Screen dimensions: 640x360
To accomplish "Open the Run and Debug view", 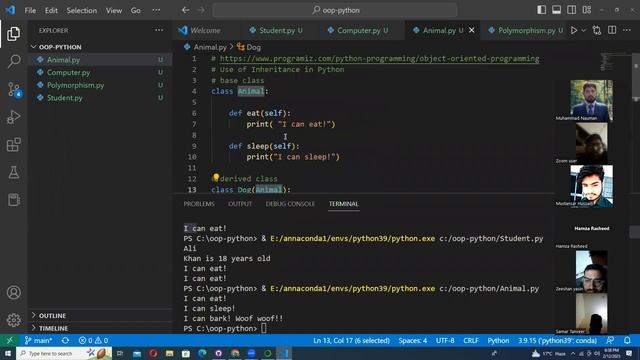I will 13,117.
